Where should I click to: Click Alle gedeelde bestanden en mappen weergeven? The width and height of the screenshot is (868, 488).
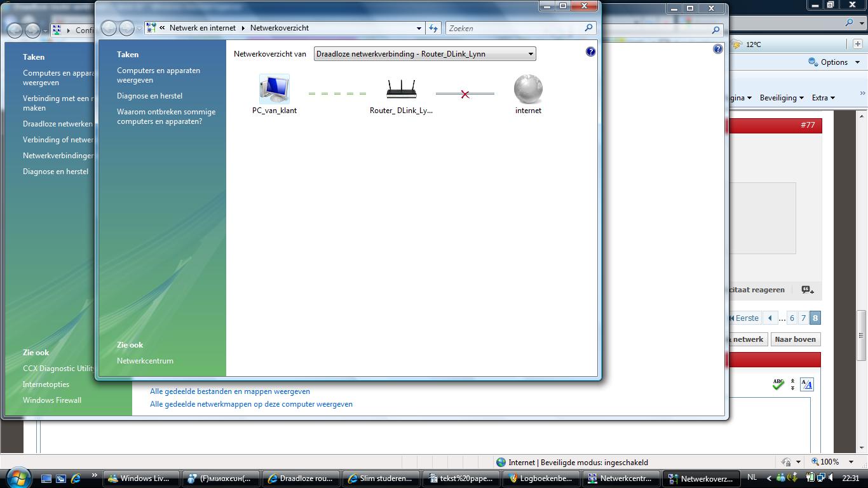(x=230, y=391)
